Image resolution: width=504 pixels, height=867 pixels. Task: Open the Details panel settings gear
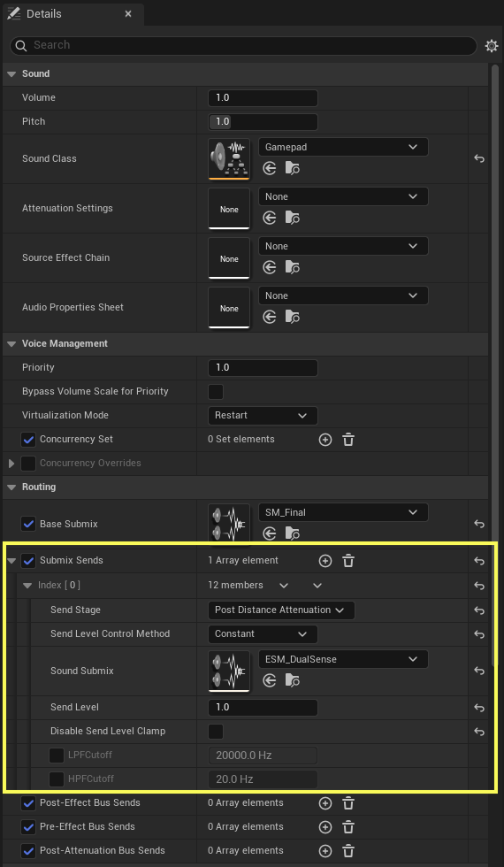point(492,46)
